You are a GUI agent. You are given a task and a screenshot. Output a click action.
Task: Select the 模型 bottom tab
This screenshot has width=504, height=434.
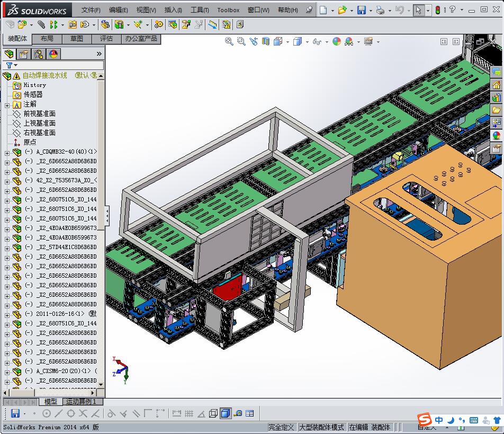pos(50,402)
